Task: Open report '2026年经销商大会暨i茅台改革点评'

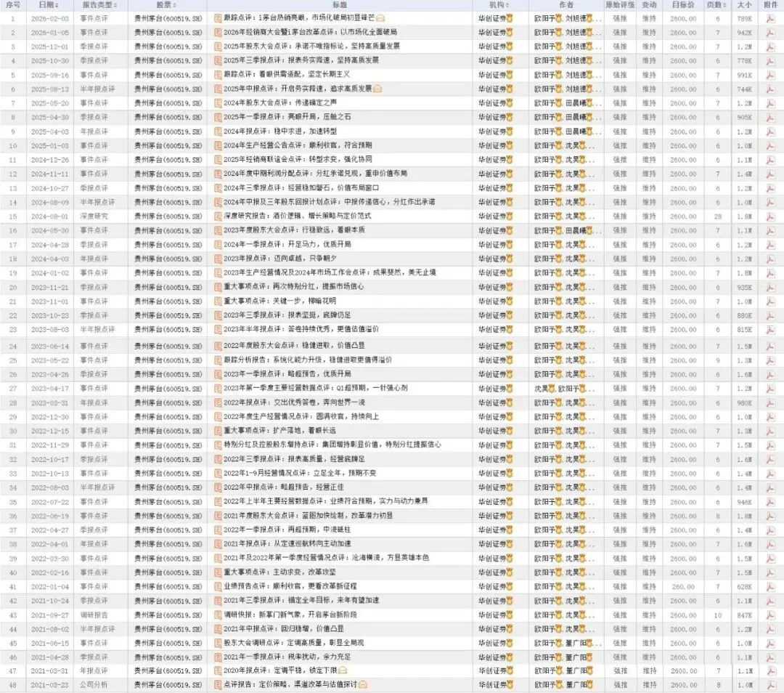Action: click(310, 33)
